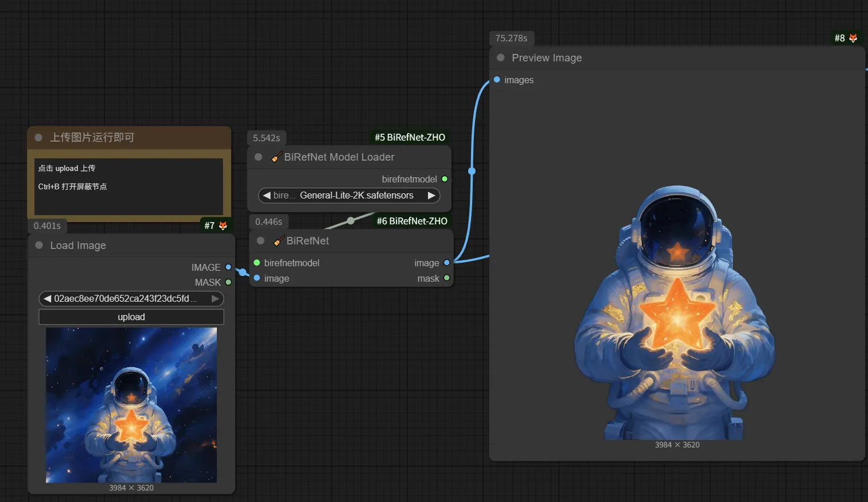Click the #5 BiRefNet-ZHO badge
This screenshot has height=502, width=868.
click(410, 138)
